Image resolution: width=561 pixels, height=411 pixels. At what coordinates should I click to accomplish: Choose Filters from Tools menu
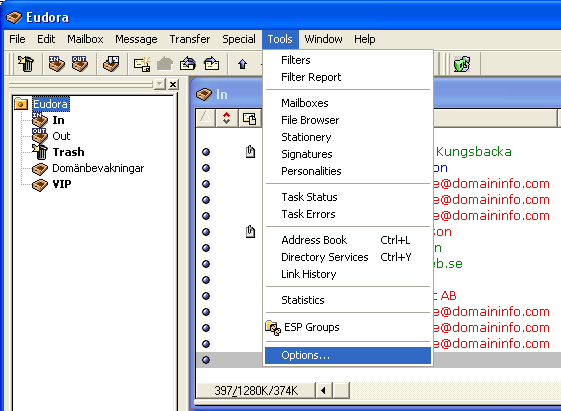click(x=348, y=60)
